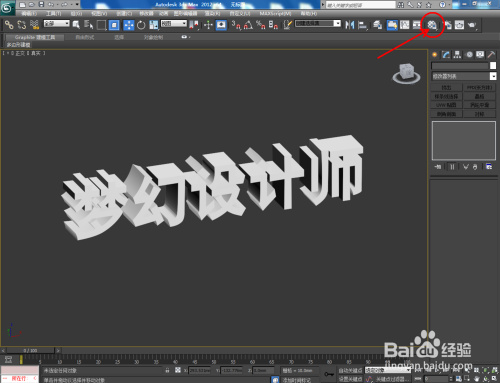The width and height of the screenshot is (500, 383).
Task: Open the key filter selection dropdown
Action: (388, 370)
